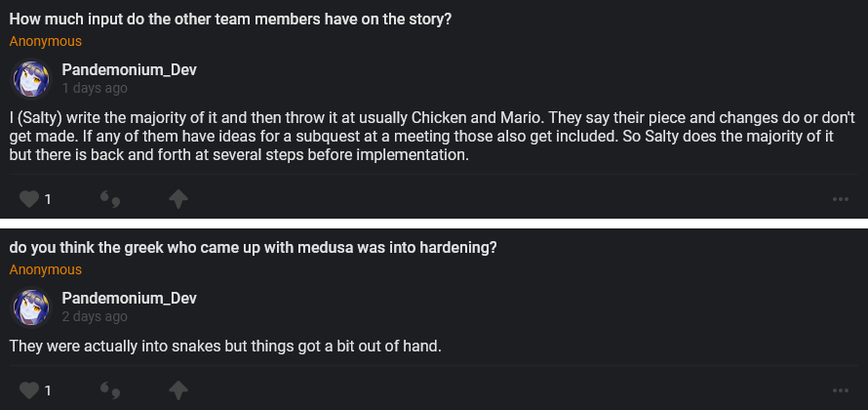Click Anonymous under the story input question
This screenshot has width=868, height=410.
click(x=46, y=42)
